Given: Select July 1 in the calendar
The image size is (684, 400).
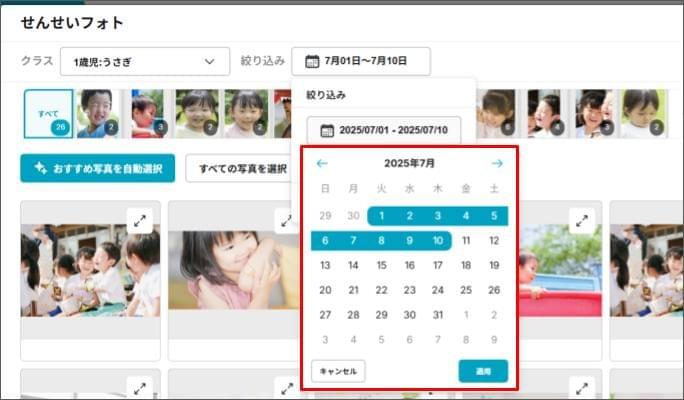Looking at the screenshot, I should pos(381,216).
